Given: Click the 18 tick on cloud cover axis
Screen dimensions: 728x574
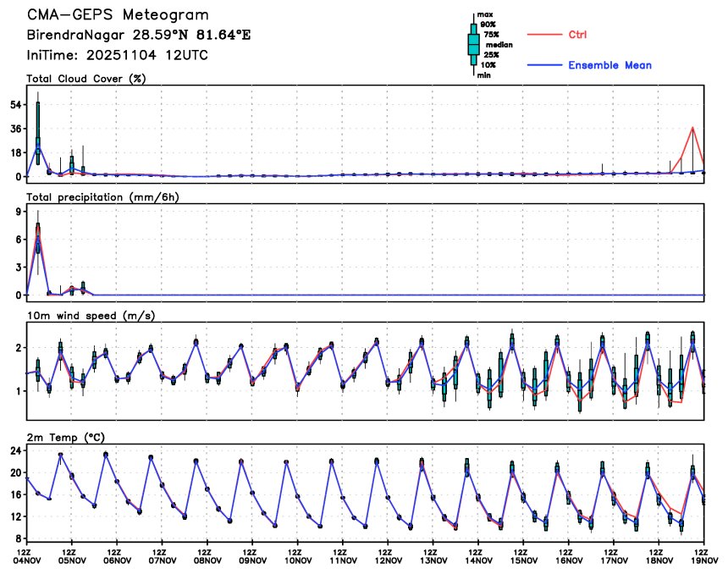Looking at the screenshot, I should 16,152.
